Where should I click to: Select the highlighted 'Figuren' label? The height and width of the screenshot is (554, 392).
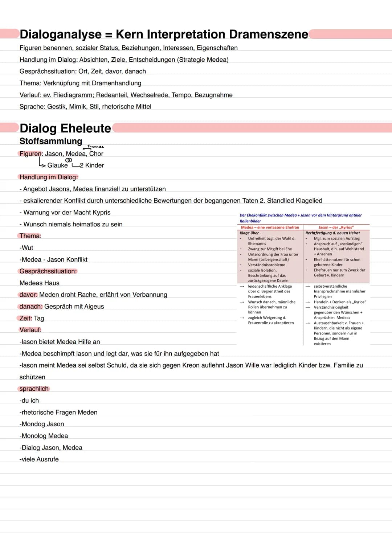[30, 153]
